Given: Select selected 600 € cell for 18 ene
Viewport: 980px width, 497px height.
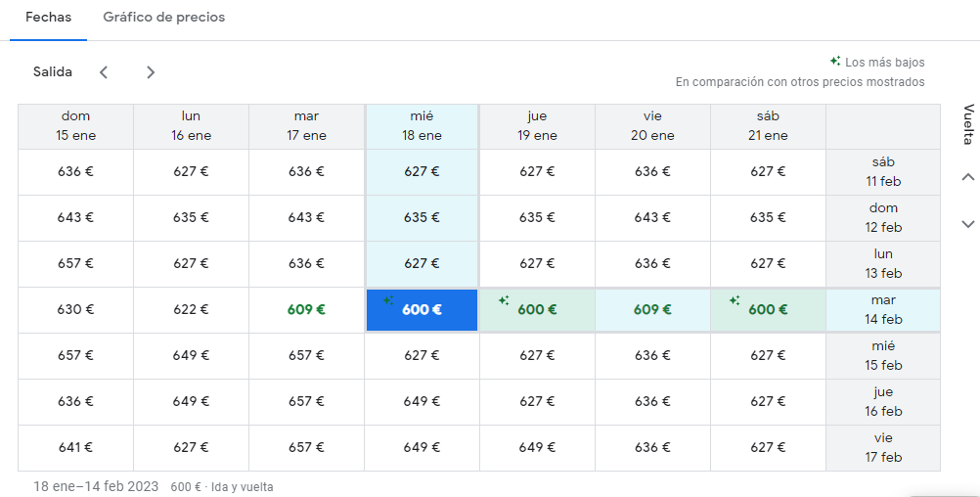Looking at the screenshot, I should point(422,309).
